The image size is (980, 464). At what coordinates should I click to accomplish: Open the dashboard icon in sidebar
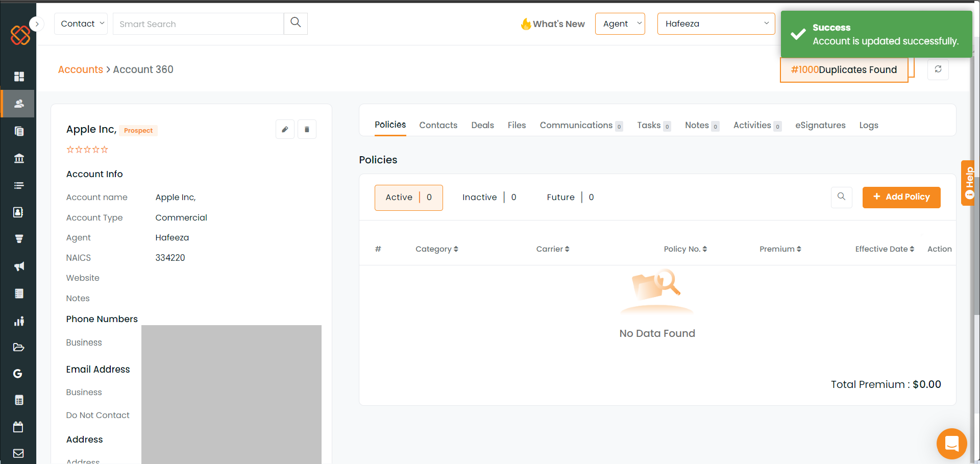point(19,77)
